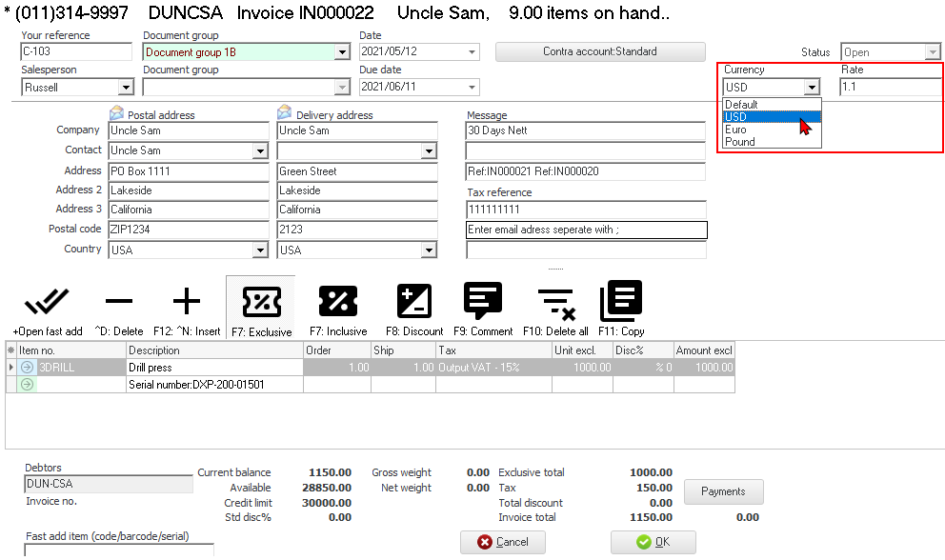Select Default in the currency dropdown list
The height and width of the screenshot is (560, 945).
(741, 105)
